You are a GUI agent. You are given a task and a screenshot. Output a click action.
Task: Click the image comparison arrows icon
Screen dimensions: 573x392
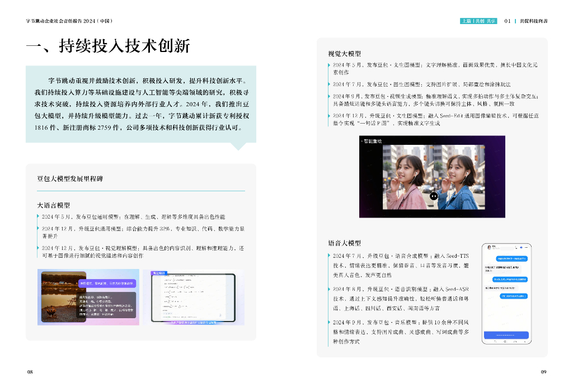[x=434, y=196]
